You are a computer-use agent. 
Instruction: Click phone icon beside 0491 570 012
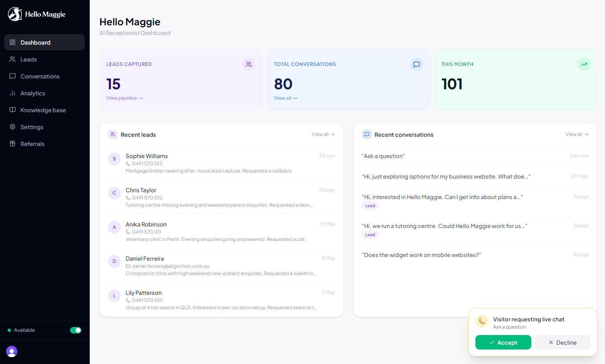[128, 198]
